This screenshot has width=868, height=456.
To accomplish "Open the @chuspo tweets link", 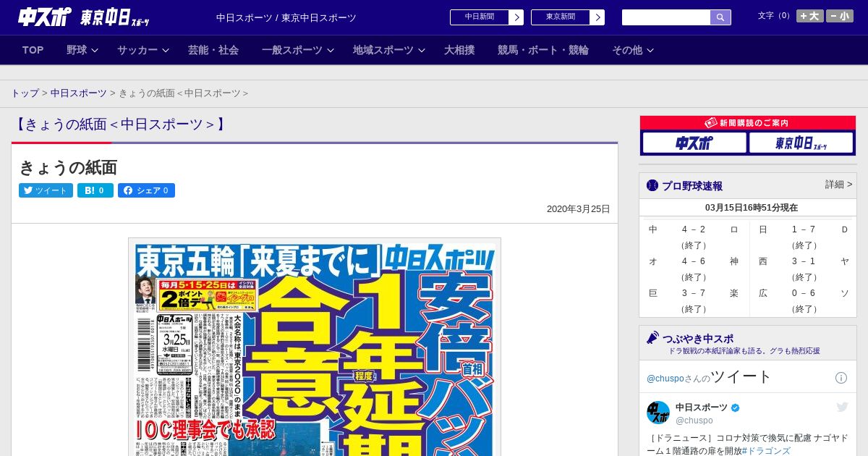I will [665, 379].
